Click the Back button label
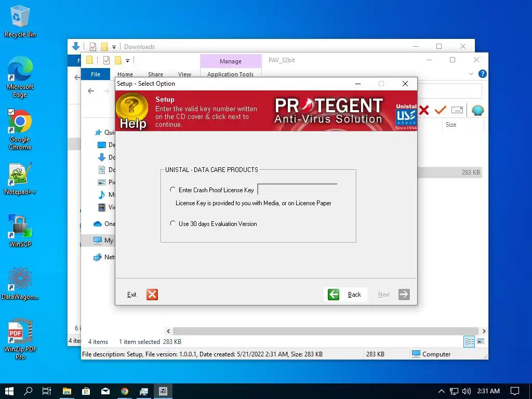The height and width of the screenshot is (399, 532). 354,295
